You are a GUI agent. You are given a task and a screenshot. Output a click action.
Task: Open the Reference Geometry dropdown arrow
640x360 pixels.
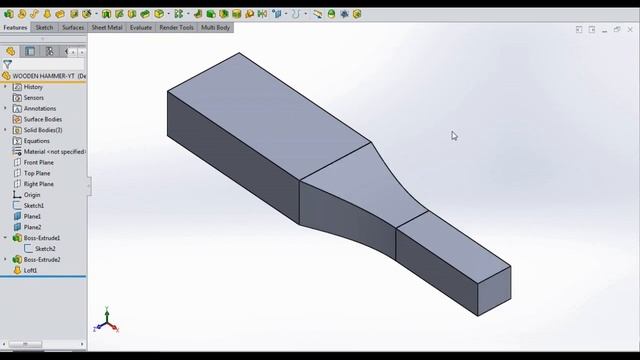(286, 14)
